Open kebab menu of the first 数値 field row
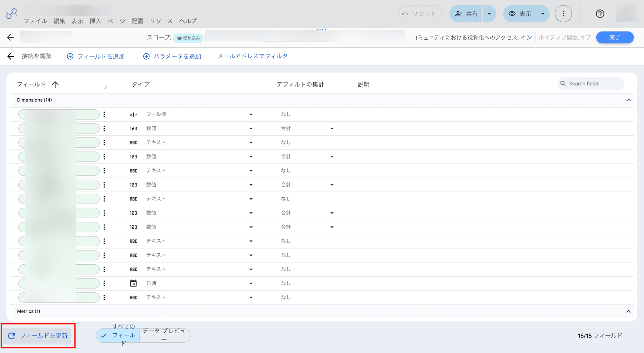Image resolution: width=644 pixels, height=353 pixels. click(x=104, y=129)
